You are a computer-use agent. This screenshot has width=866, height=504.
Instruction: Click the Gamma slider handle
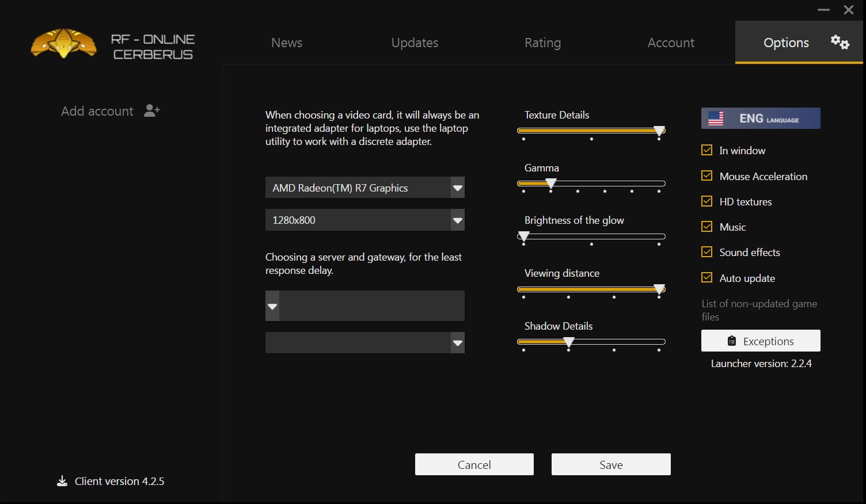551,184
